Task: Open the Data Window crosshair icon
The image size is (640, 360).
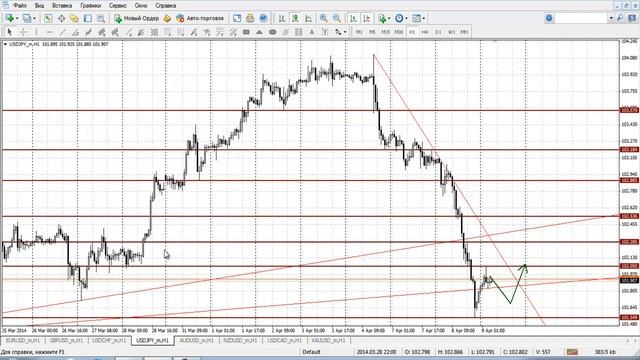Action: (x=61, y=18)
